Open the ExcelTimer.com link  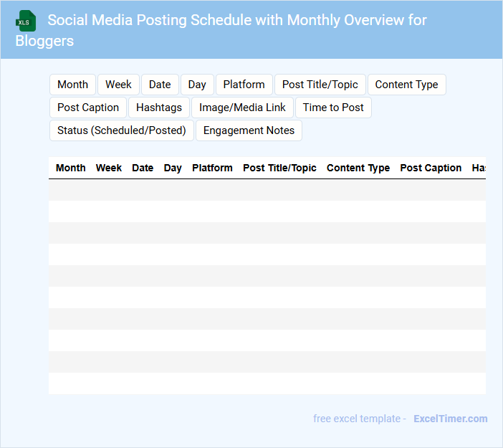pos(450,419)
